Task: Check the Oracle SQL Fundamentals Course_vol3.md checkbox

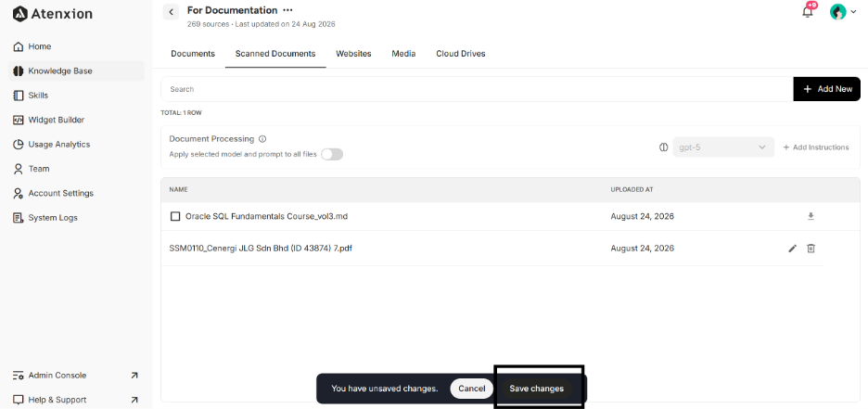Action: [175, 216]
